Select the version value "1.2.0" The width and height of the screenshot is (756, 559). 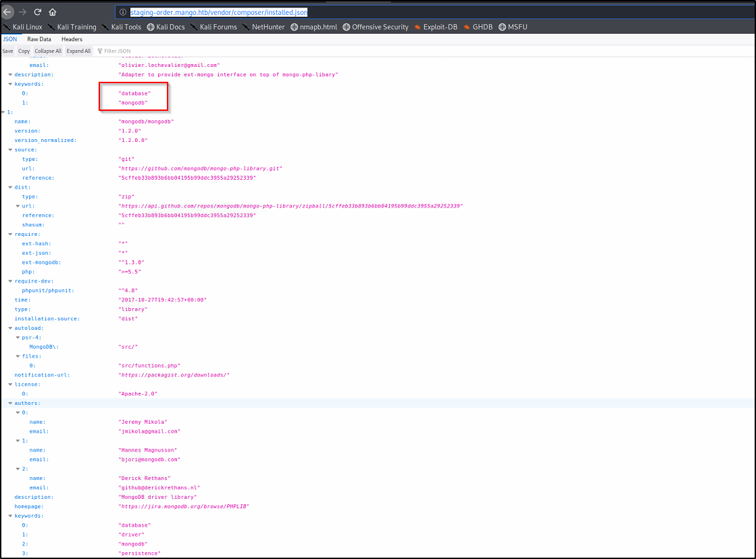pyautogui.click(x=130, y=131)
